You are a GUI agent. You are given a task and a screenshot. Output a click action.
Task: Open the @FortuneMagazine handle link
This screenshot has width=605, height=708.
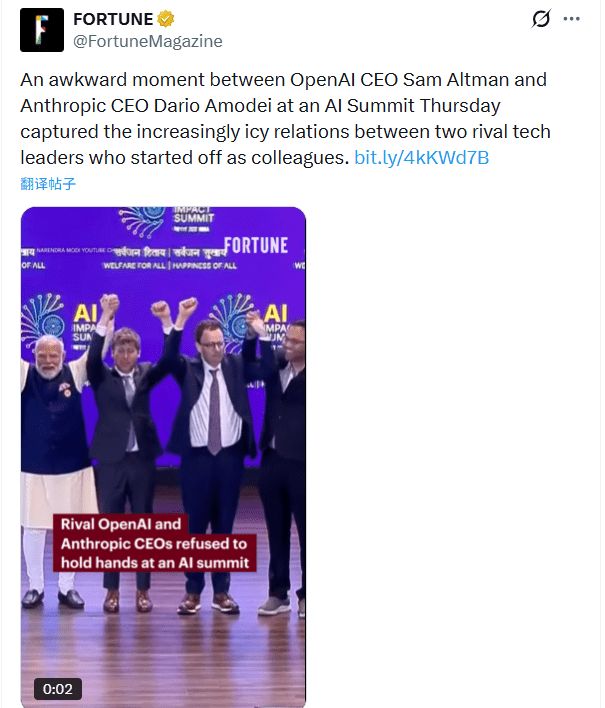148,41
